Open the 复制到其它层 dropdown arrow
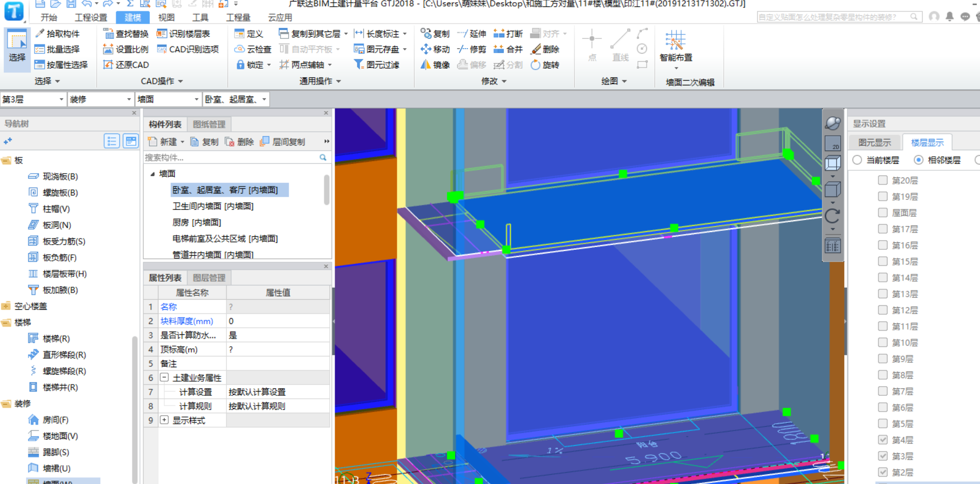The image size is (980, 484). coord(346,34)
